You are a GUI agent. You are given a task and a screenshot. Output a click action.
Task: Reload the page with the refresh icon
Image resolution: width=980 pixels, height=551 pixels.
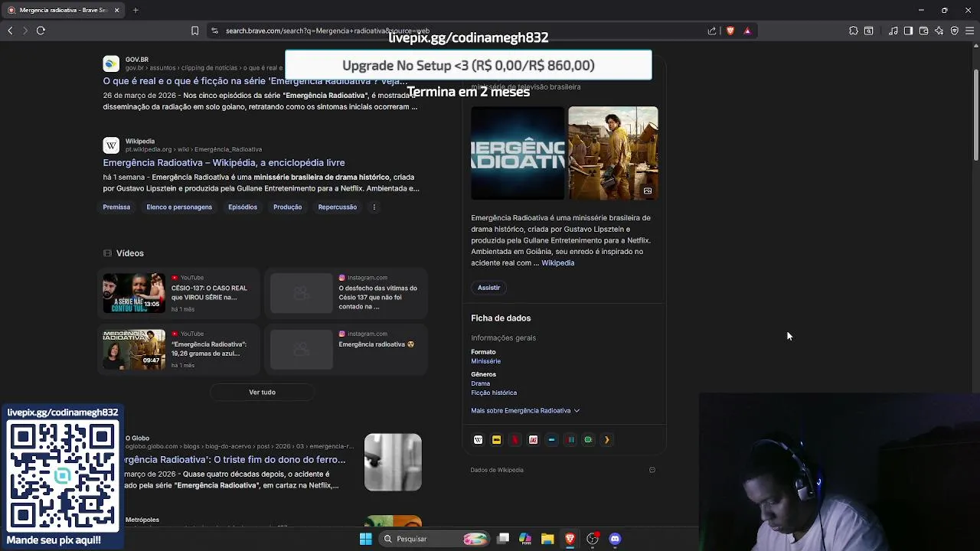point(41,31)
